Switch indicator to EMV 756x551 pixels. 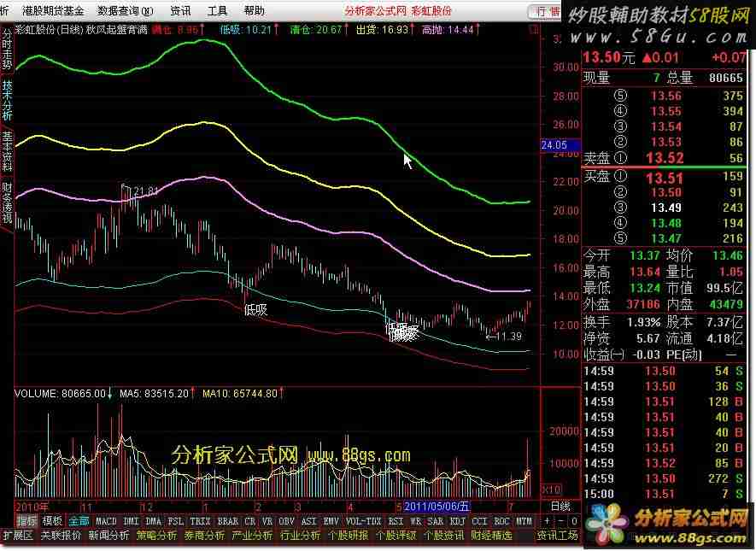click(x=331, y=521)
